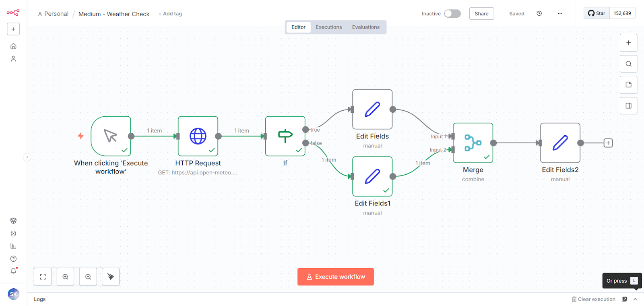Open the Personal breadcrumb link

click(x=53, y=14)
